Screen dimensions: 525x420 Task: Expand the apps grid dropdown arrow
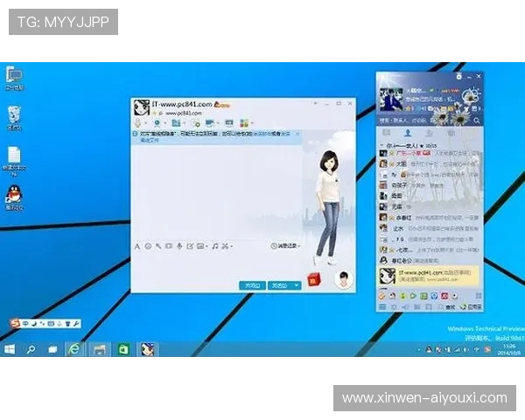pos(252,123)
